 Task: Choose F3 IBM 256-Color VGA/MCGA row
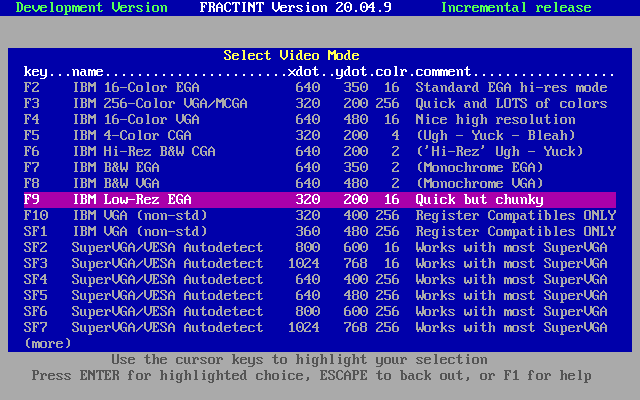point(320,104)
